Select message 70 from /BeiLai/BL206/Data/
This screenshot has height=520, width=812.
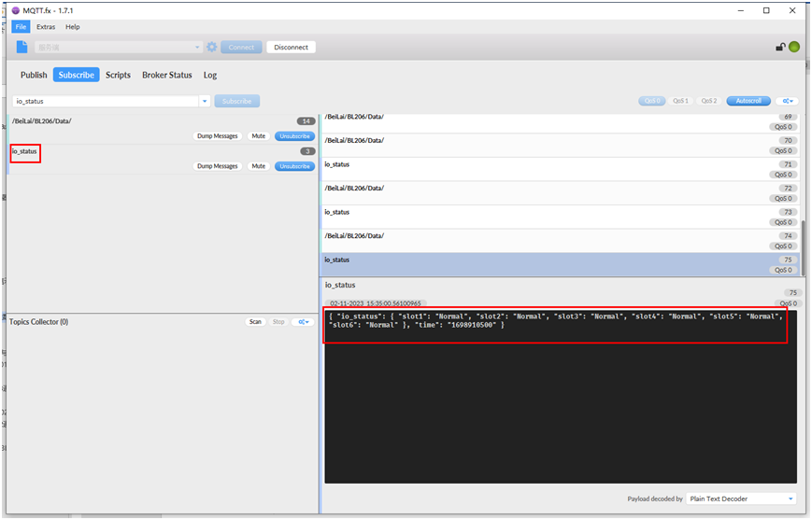click(x=560, y=146)
